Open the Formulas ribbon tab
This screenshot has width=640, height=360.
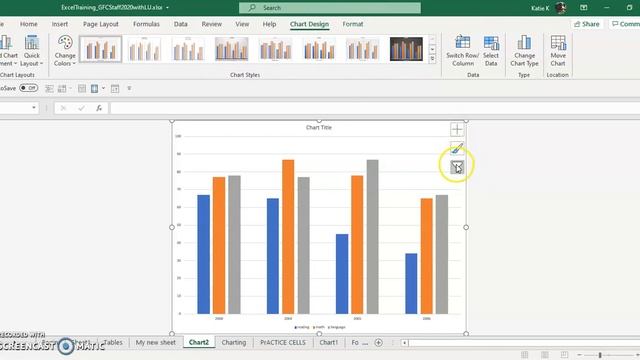pyautogui.click(x=146, y=24)
